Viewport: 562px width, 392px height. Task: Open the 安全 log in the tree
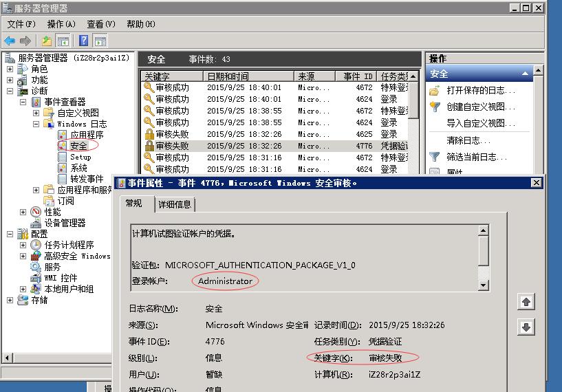(x=78, y=146)
